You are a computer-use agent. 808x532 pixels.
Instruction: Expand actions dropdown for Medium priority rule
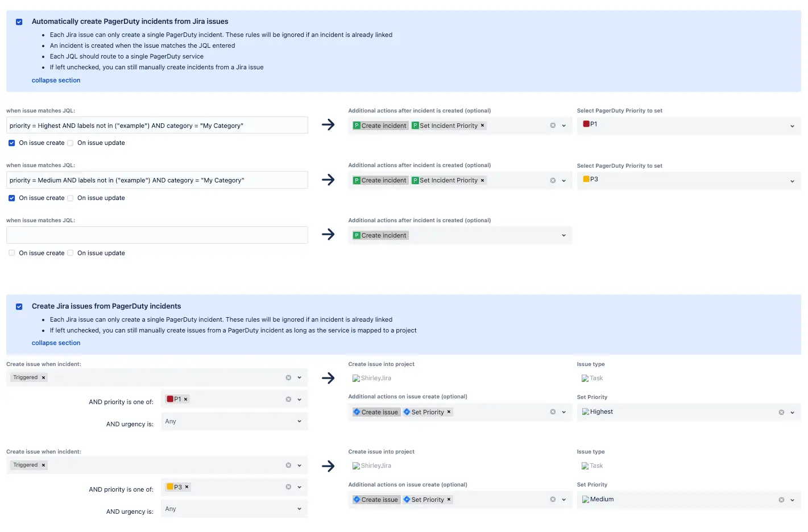[564, 180]
